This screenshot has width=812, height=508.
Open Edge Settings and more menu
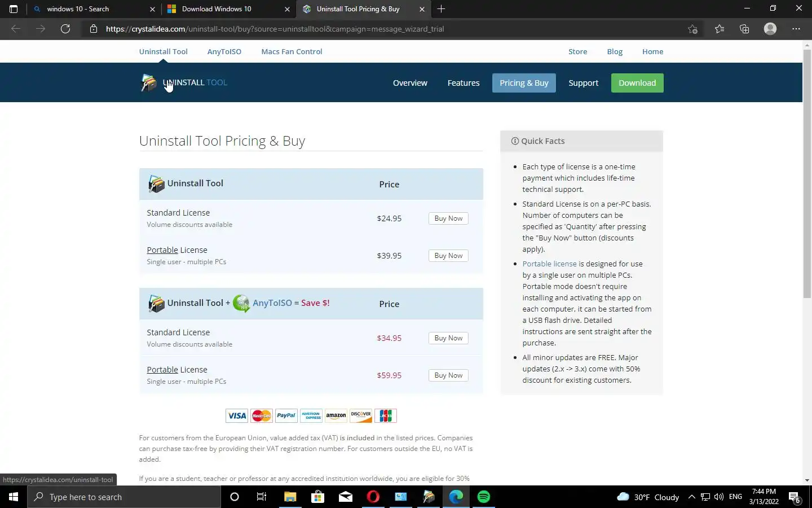[x=796, y=29]
